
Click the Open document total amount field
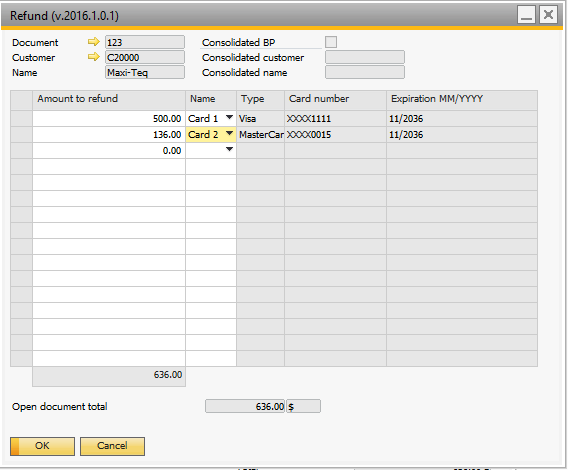(x=245, y=406)
